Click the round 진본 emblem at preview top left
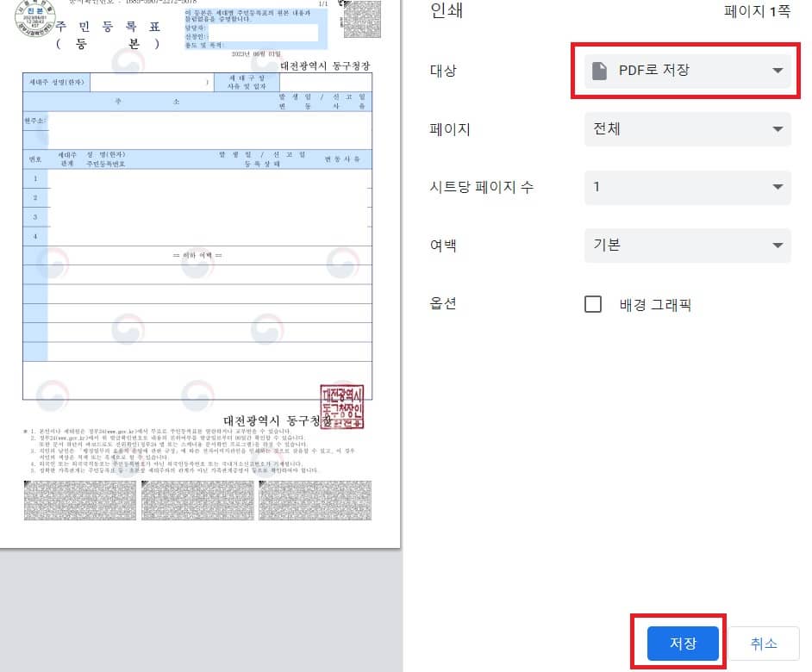This screenshot has height=672, width=812. click(34, 18)
